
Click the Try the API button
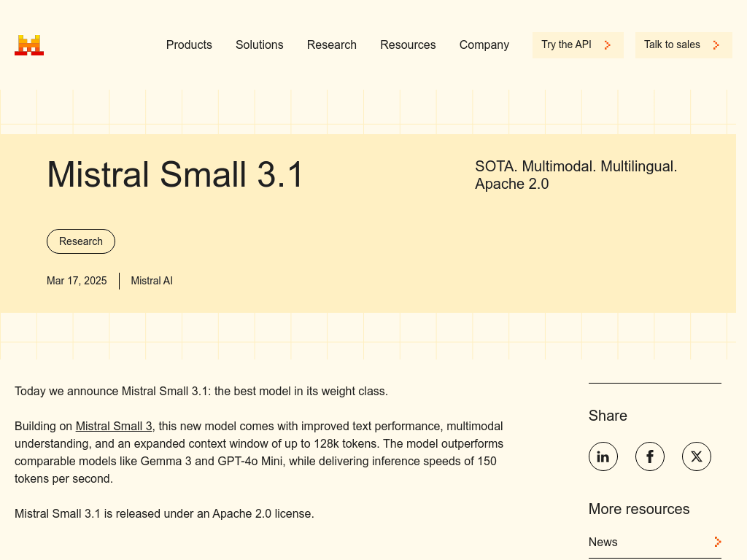(578, 45)
